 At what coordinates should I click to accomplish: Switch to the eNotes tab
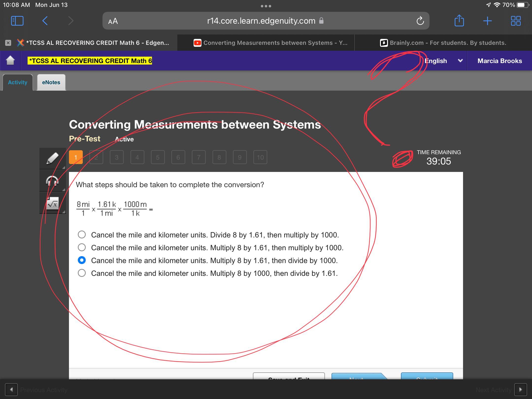click(51, 83)
